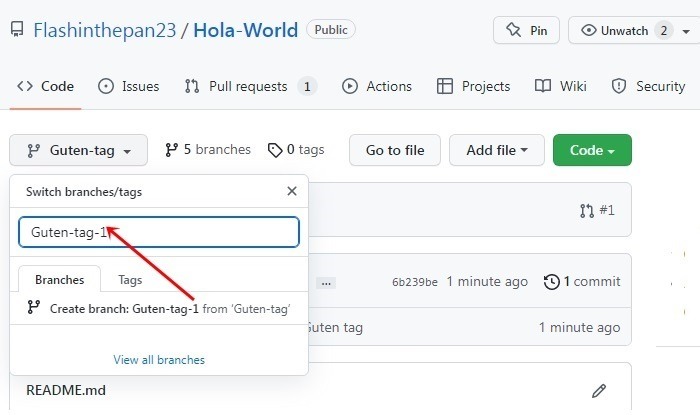
Task: Click the repository icon beside Flashinthepan23
Action: 17,30
